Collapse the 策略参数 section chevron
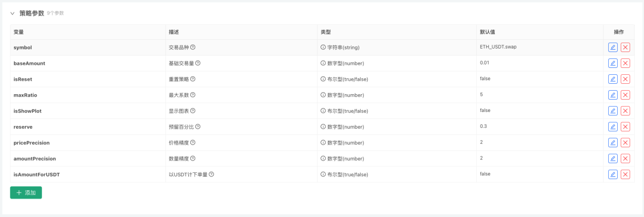644x217 pixels. pyautogui.click(x=12, y=13)
